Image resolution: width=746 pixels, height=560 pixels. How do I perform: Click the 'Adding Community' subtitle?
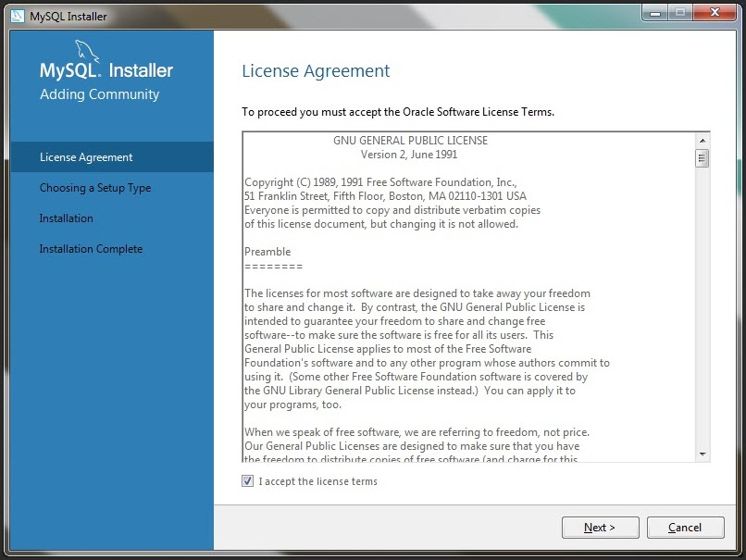point(99,94)
